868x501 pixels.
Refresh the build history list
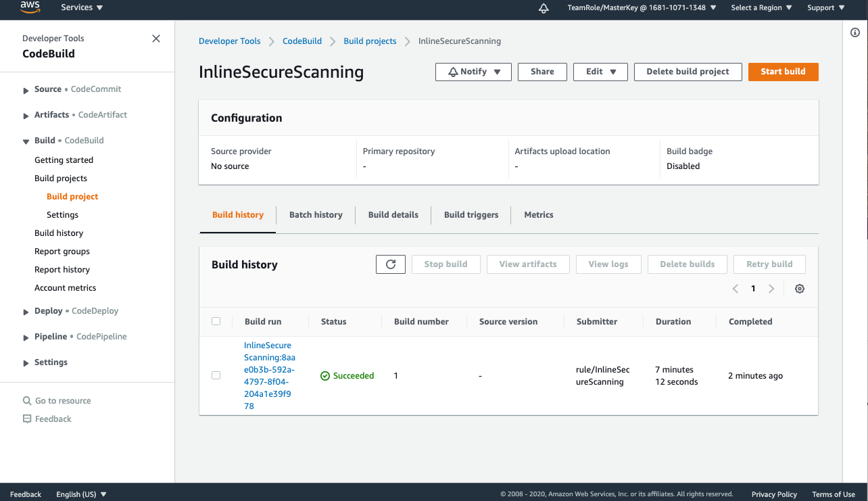391,264
